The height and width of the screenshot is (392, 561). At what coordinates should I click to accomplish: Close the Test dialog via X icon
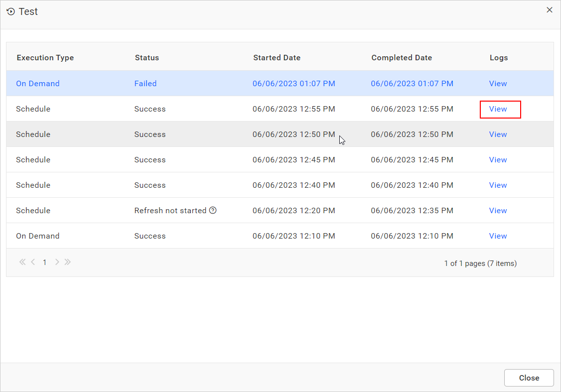pos(550,9)
